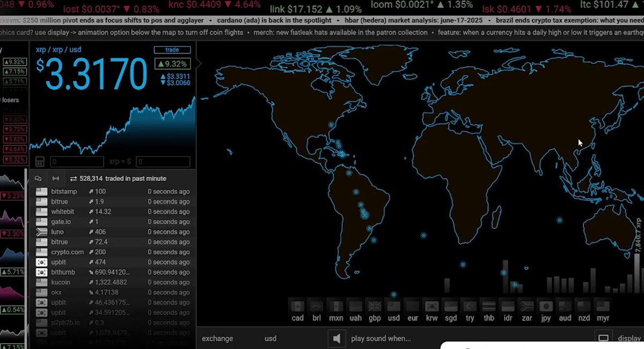The width and height of the screenshot is (644, 349).
Task: Open the hbar (hedera) market analysis headline
Action: pyautogui.click(x=413, y=20)
